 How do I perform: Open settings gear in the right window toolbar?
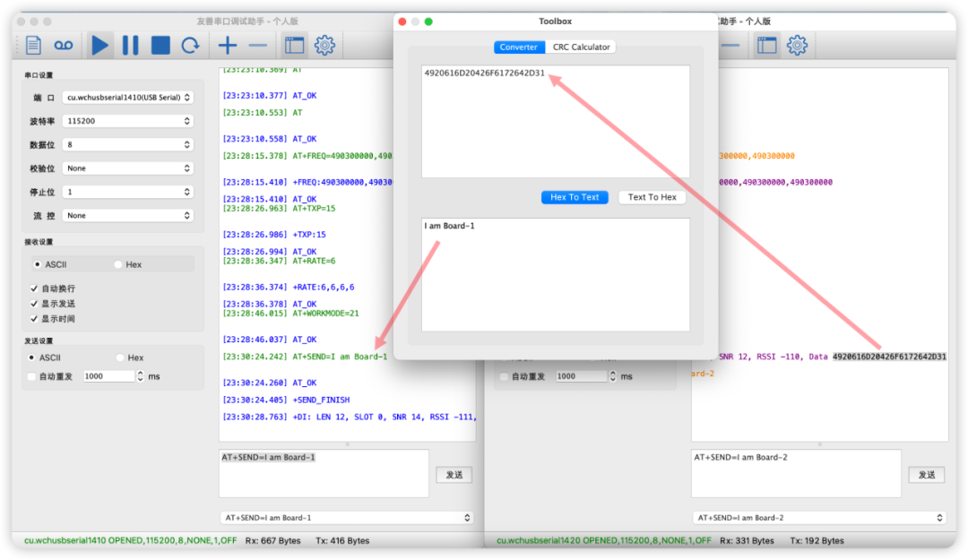click(x=797, y=45)
